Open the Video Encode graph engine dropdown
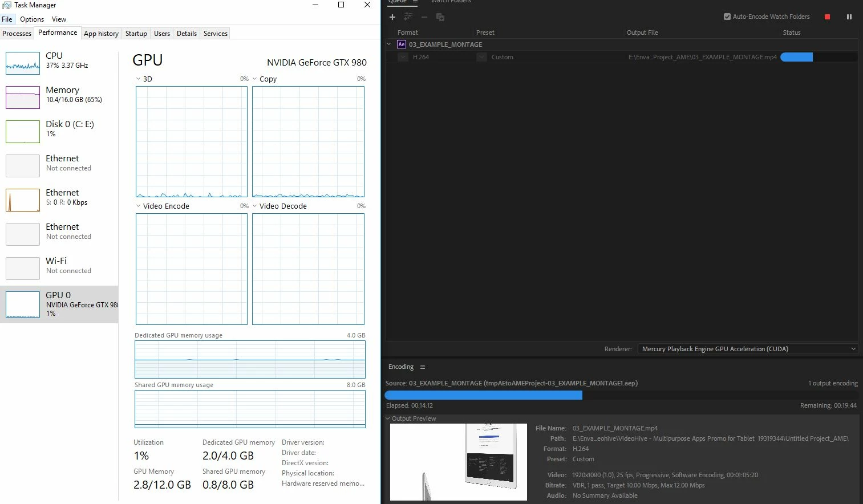 pos(138,206)
